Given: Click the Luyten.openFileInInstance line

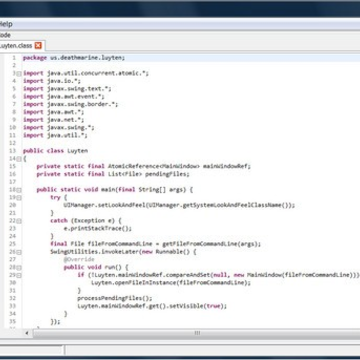Looking at the screenshot, I should tap(171, 283).
